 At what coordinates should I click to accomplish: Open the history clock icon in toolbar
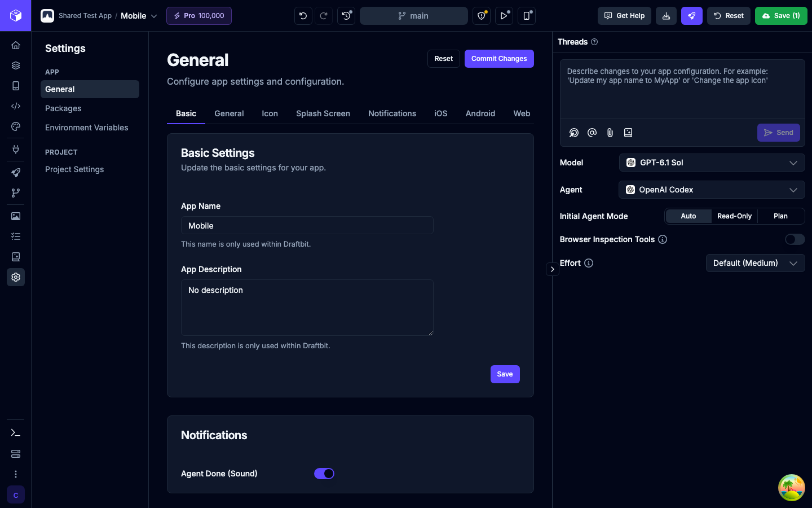[x=346, y=16]
